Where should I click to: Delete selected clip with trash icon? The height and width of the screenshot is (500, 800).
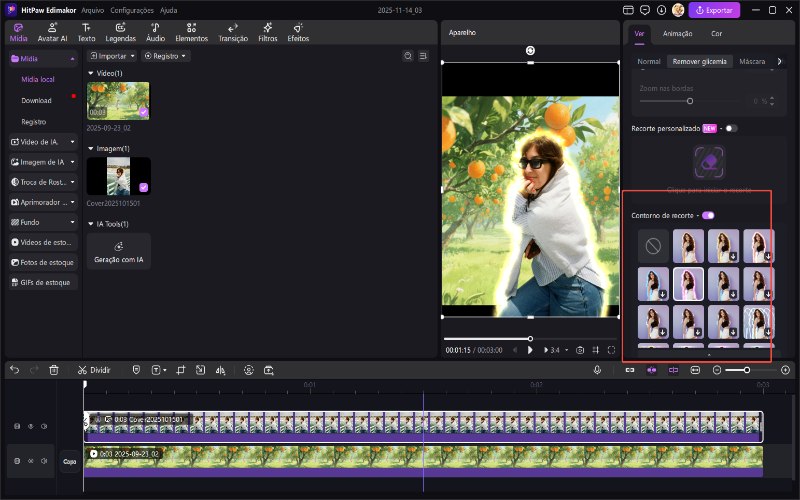[54, 370]
